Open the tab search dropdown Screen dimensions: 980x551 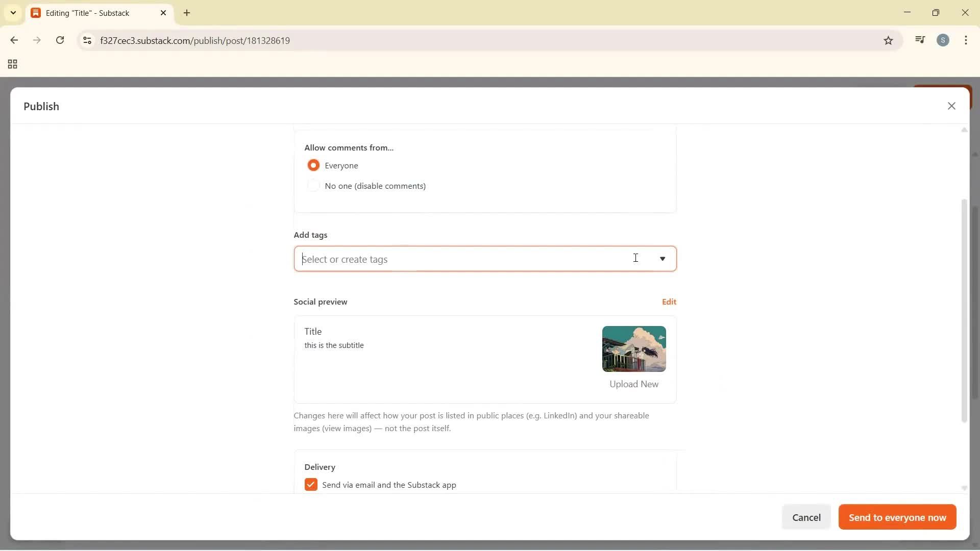13,13
